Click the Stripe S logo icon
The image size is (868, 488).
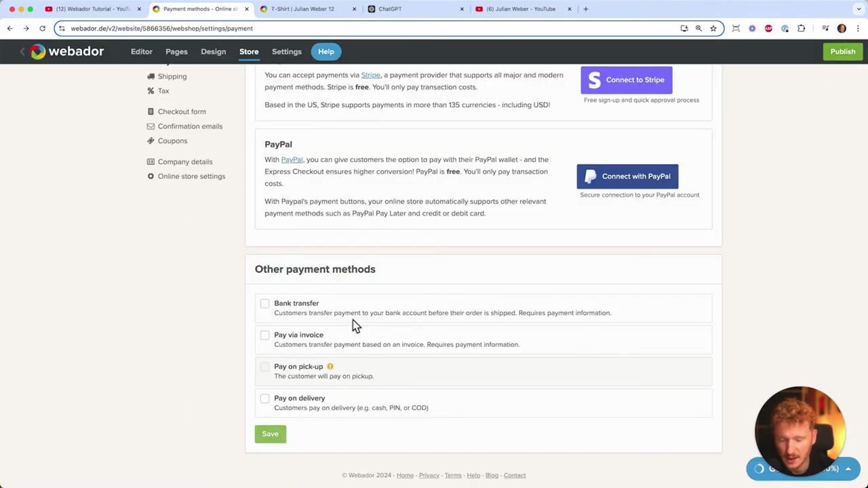[x=595, y=80]
